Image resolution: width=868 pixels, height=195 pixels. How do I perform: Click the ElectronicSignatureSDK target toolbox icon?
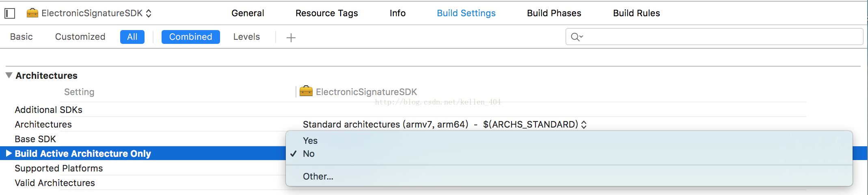pos(32,13)
